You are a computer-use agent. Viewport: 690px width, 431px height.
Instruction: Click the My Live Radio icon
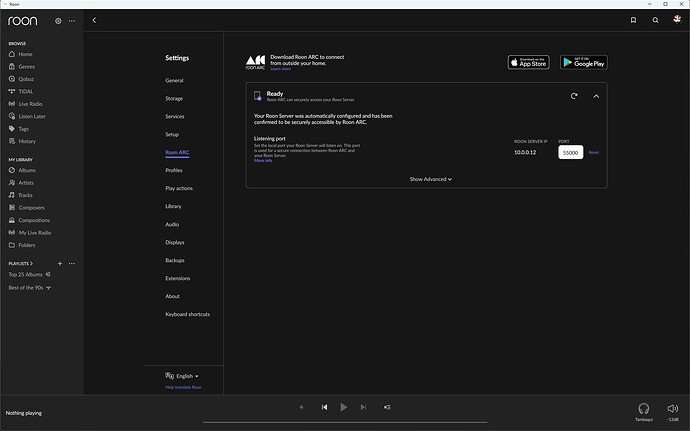pyautogui.click(x=12, y=232)
